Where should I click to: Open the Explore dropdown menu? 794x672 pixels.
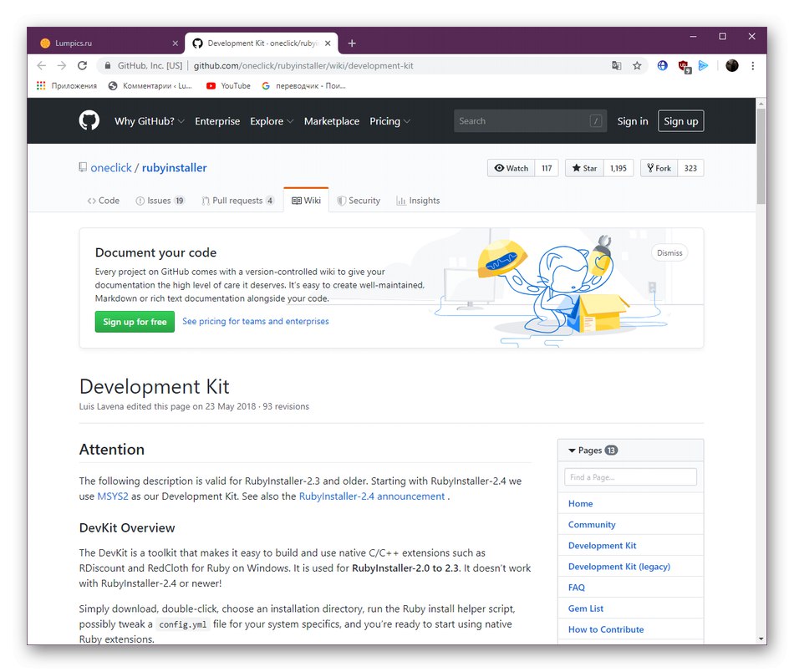tap(272, 121)
